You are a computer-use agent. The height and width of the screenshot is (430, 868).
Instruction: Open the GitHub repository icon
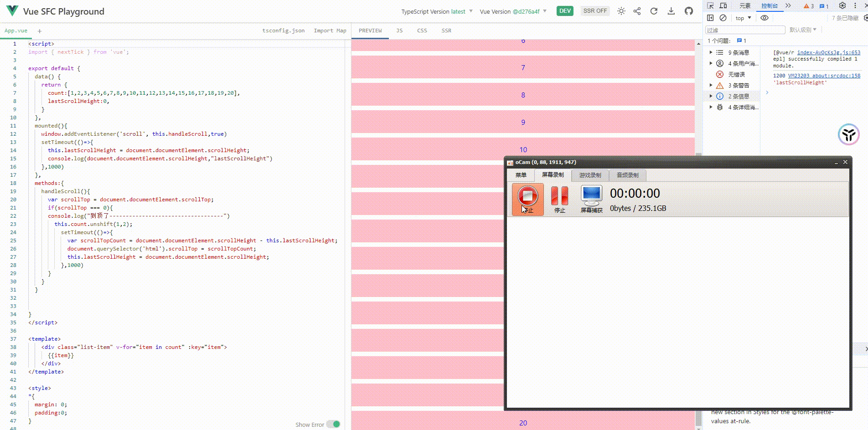click(689, 11)
